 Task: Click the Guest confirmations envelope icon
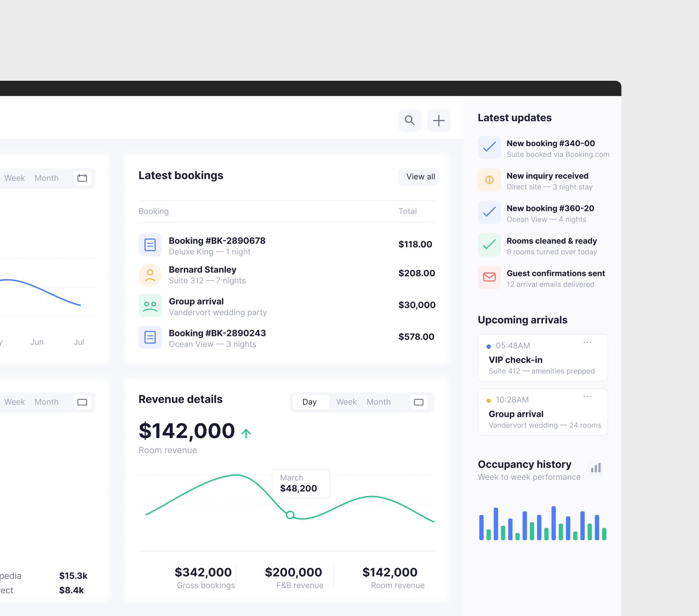[x=489, y=277]
